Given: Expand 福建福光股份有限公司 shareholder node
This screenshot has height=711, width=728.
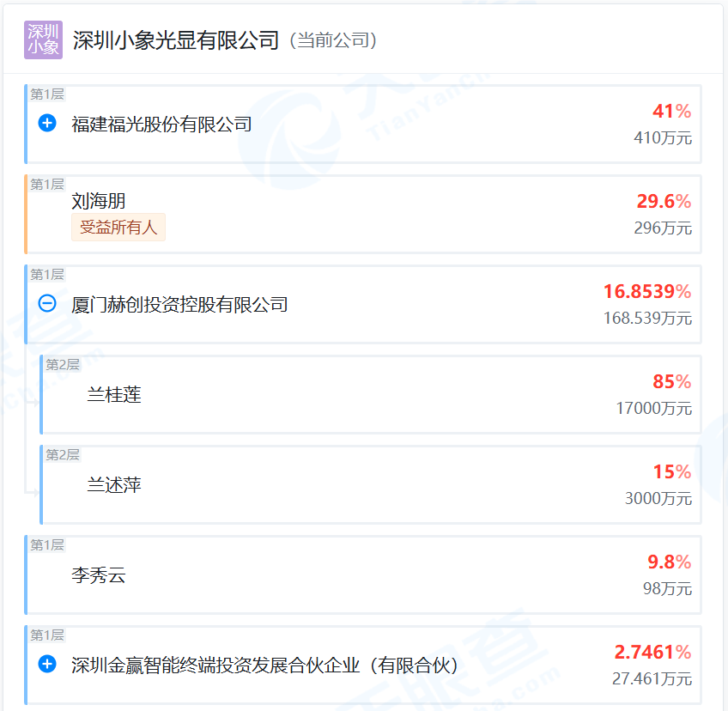Looking at the screenshot, I should (47, 124).
